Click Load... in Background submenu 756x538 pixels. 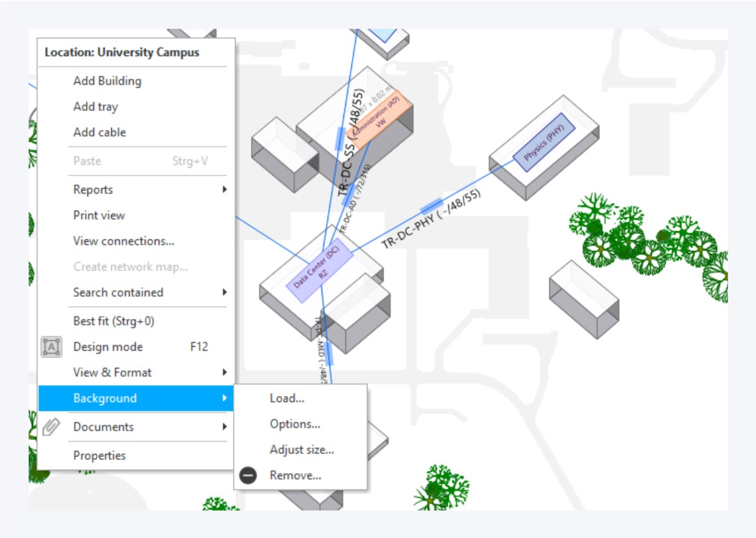[x=287, y=398]
